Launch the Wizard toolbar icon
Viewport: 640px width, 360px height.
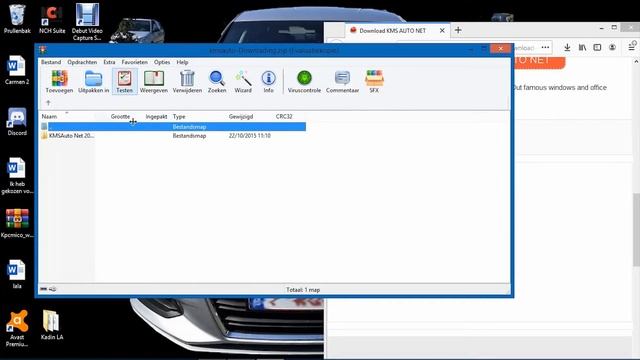click(243, 81)
